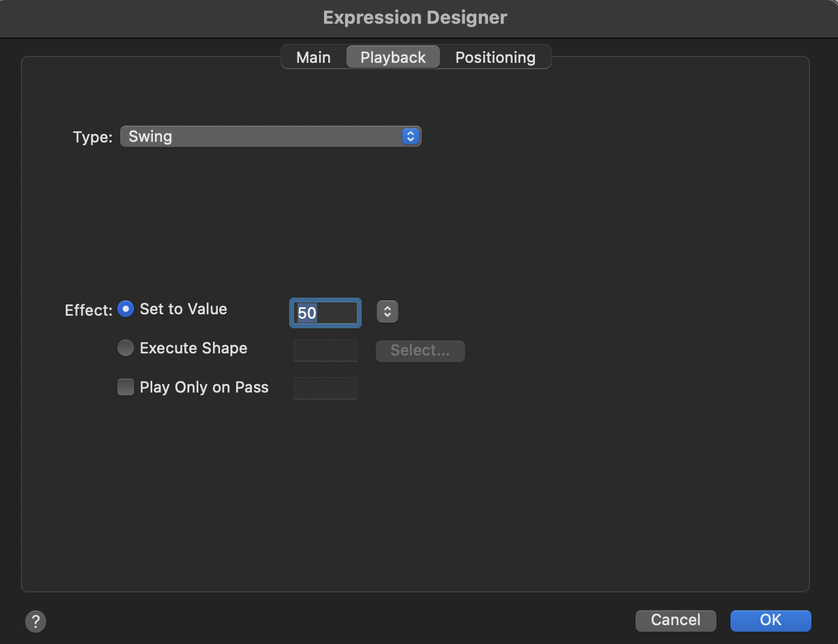Click the Expression Designer title bar

coord(415,18)
